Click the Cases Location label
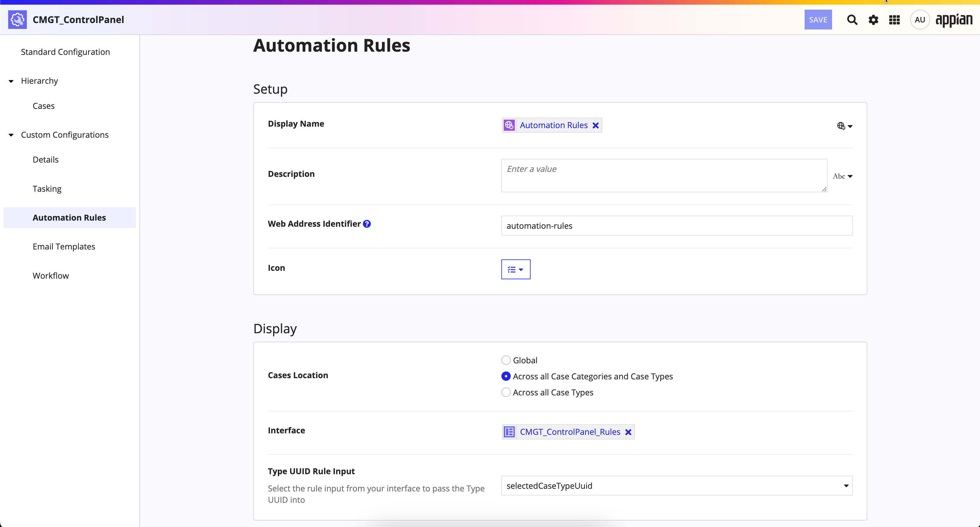 [298, 375]
